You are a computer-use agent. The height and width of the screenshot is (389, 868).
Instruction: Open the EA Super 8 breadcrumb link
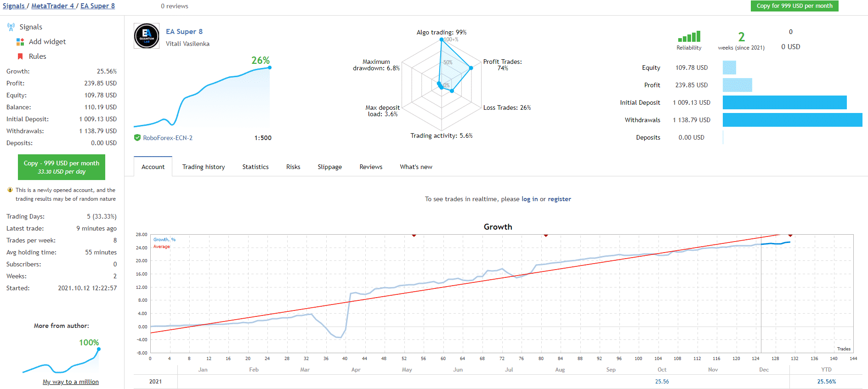[x=97, y=6]
